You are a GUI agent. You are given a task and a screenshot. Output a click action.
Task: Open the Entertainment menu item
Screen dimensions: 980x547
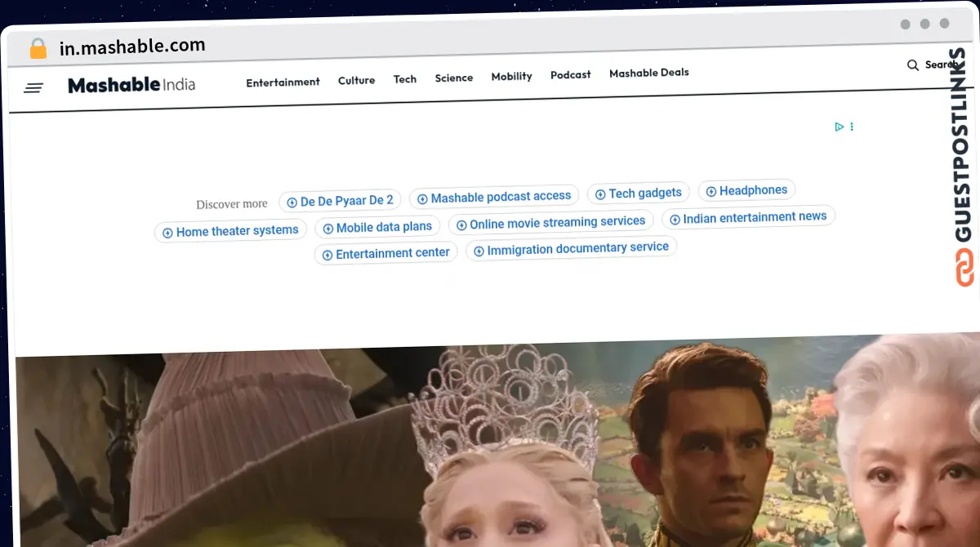[x=283, y=82]
